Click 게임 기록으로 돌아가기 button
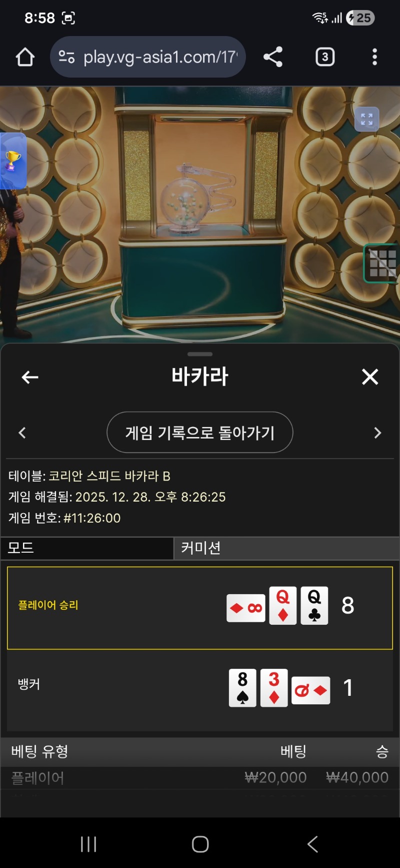 [x=200, y=432]
